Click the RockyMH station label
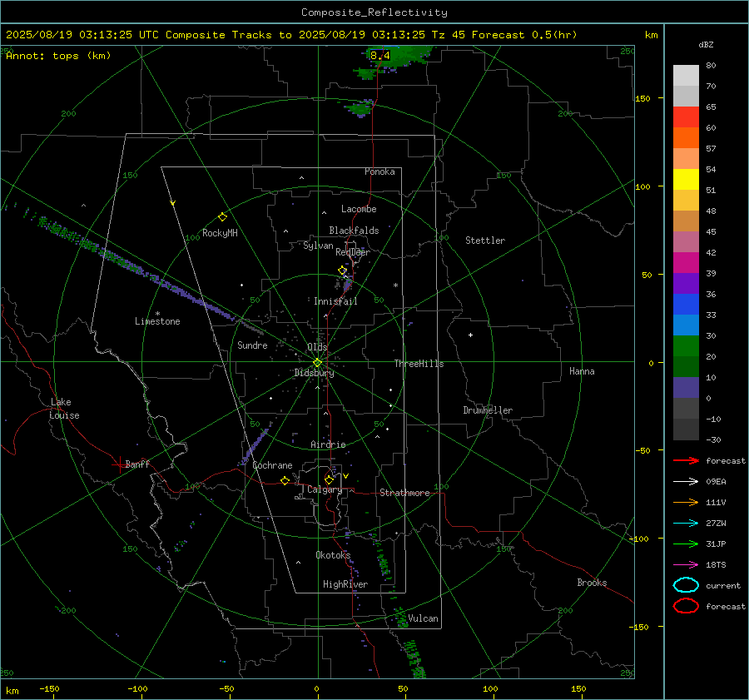The width and height of the screenshot is (749, 700). point(220,233)
